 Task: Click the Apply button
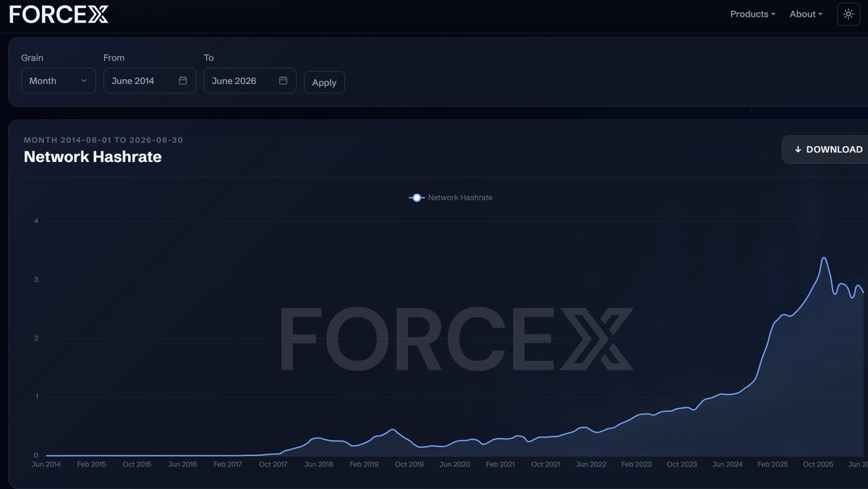click(x=324, y=82)
